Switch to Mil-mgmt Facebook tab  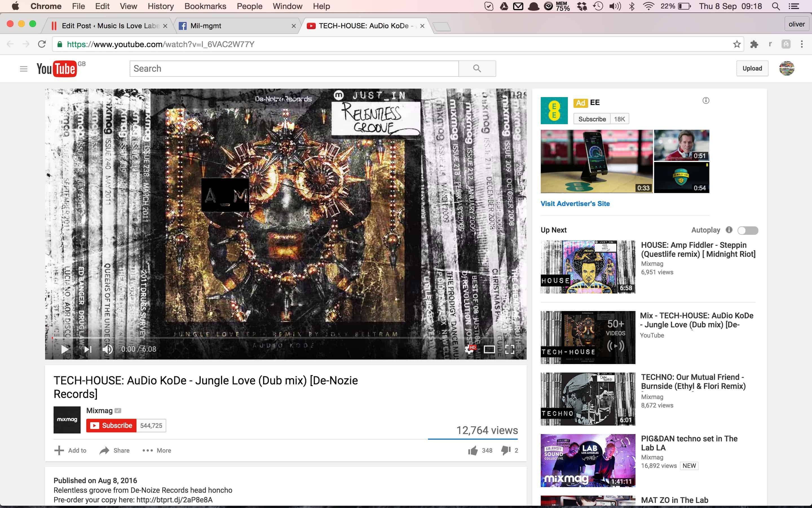click(235, 26)
